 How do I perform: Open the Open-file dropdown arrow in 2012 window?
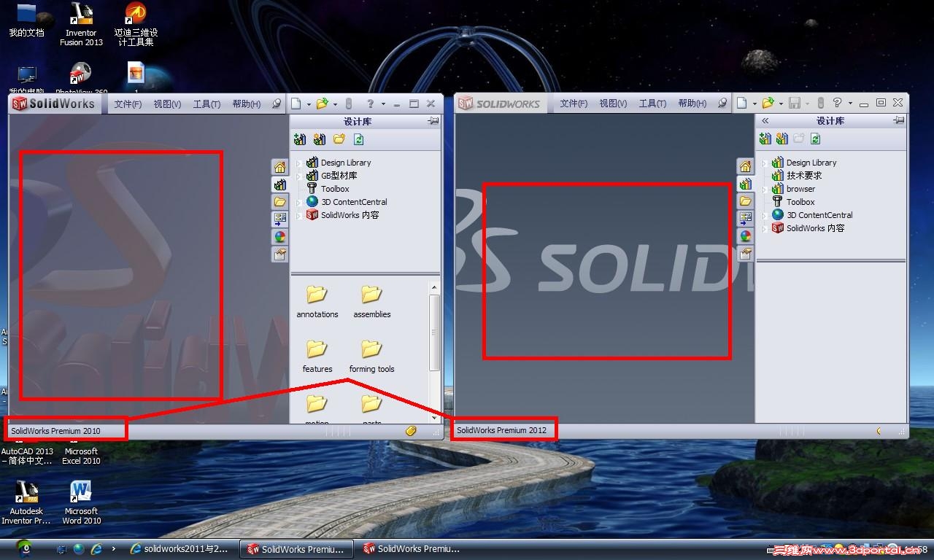pos(781,104)
